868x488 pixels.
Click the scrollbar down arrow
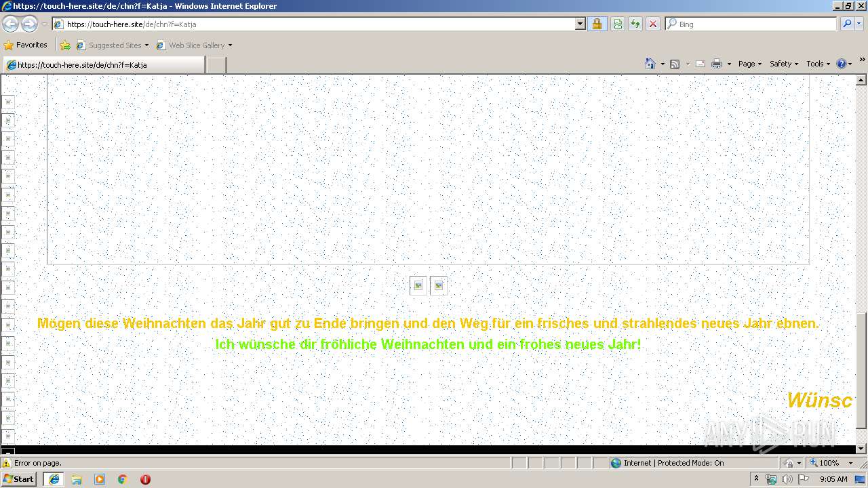[862, 448]
